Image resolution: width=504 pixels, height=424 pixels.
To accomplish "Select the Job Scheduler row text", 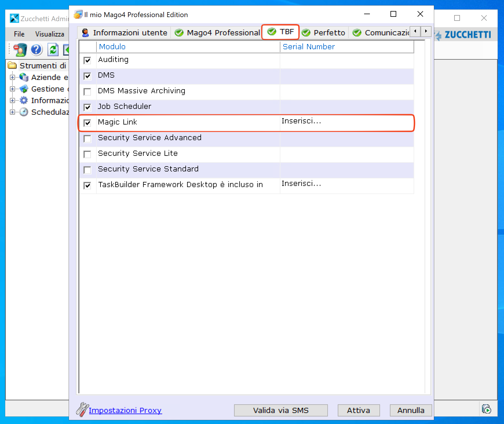I will pos(125,107).
